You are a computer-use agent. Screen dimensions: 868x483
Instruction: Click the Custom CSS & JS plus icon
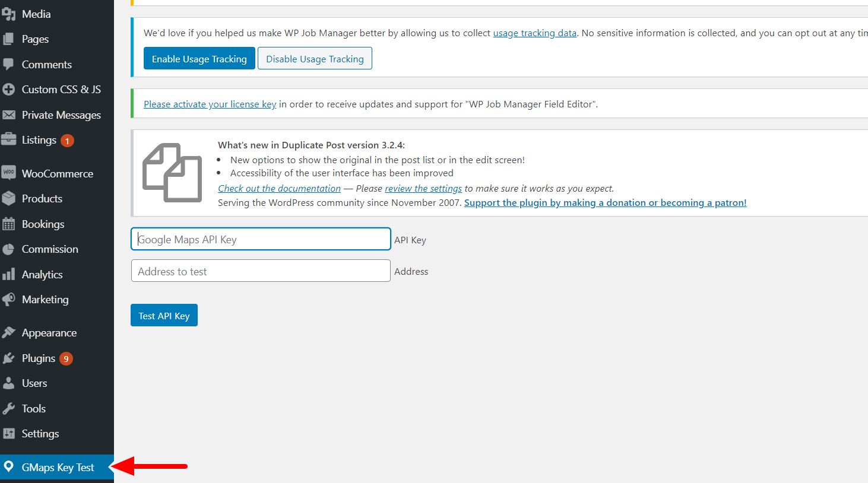pos(8,90)
